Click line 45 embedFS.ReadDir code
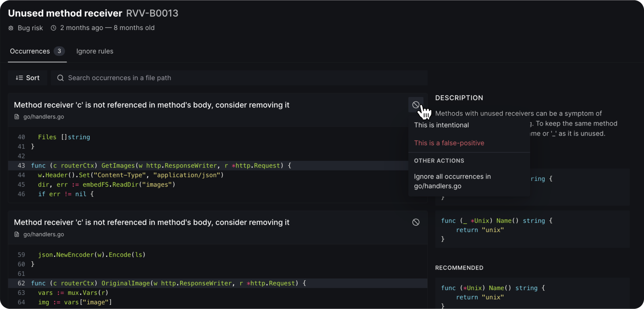644x309 pixels. (106, 184)
